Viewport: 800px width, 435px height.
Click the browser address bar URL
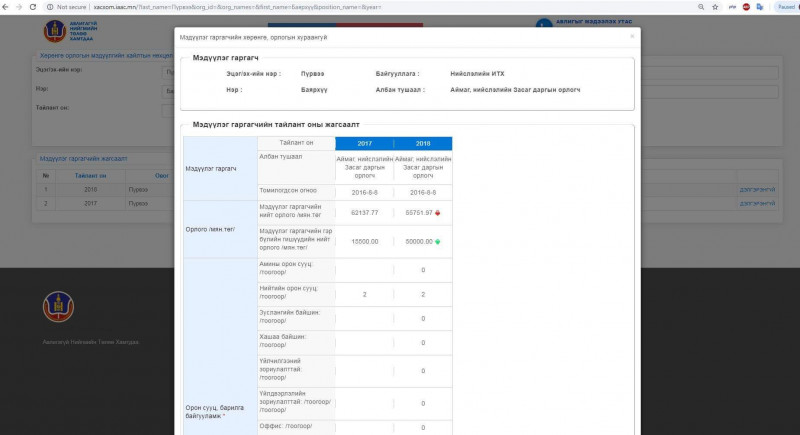pos(250,6)
